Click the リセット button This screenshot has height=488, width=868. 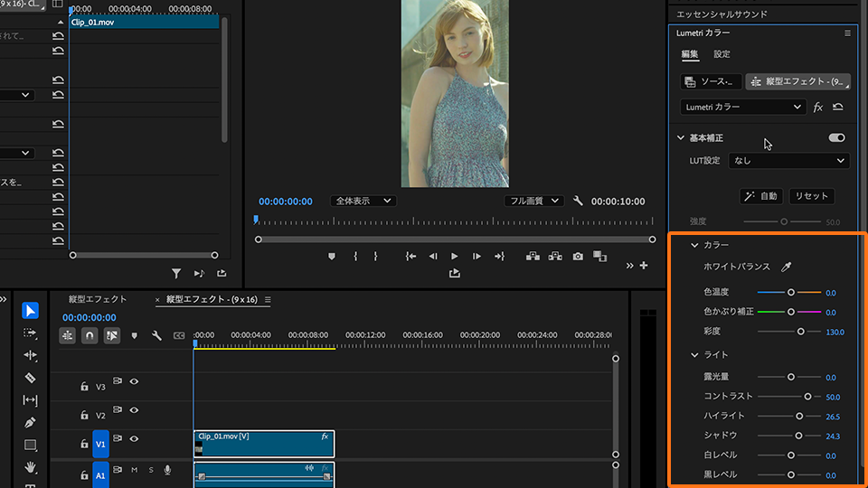[x=811, y=196]
